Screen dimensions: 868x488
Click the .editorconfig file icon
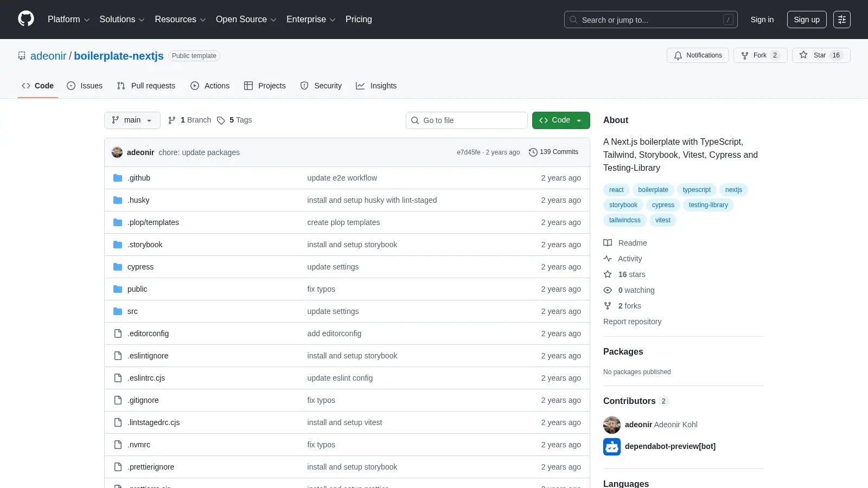pyautogui.click(x=118, y=333)
